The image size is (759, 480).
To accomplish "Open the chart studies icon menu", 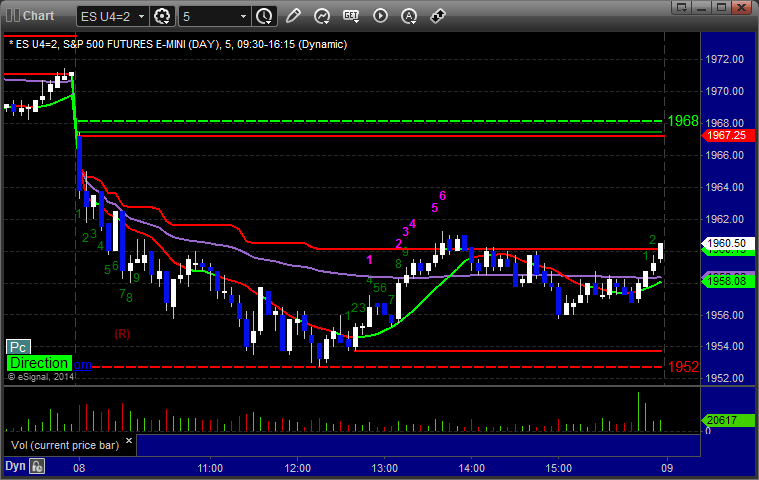I will (322, 16).
